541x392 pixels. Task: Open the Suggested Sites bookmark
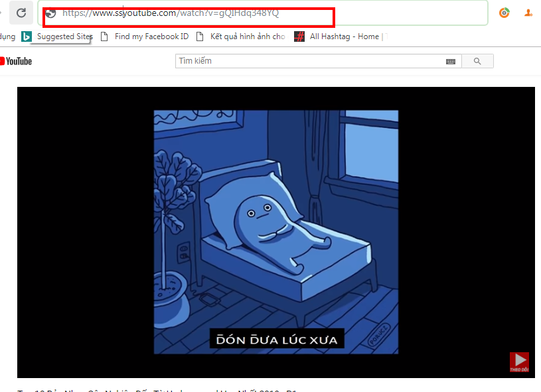click(64, 36)
